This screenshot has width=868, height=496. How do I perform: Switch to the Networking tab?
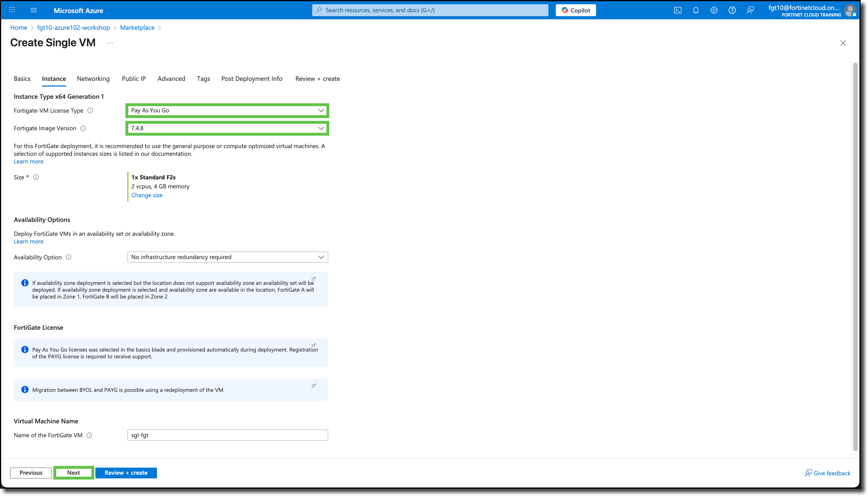click(x=93, y=78)
